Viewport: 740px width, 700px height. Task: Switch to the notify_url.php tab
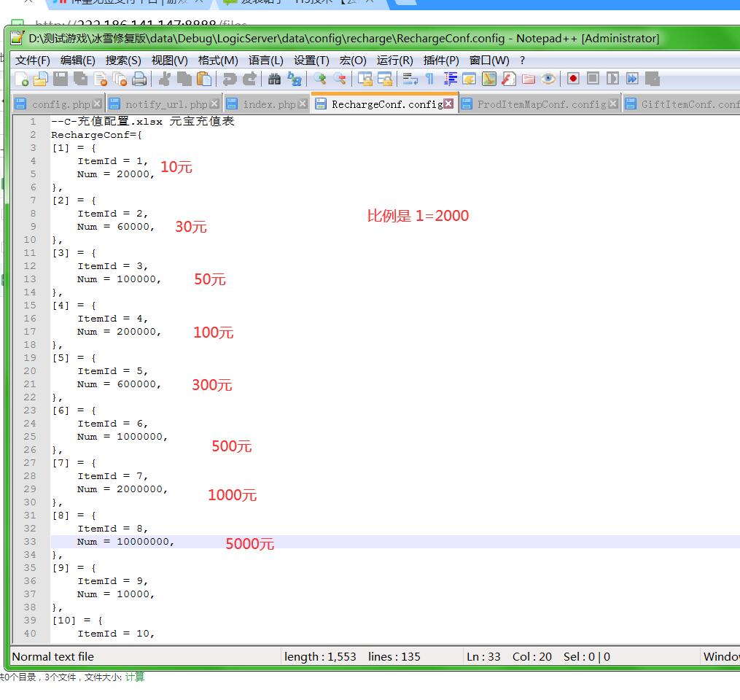coord(165,104)
